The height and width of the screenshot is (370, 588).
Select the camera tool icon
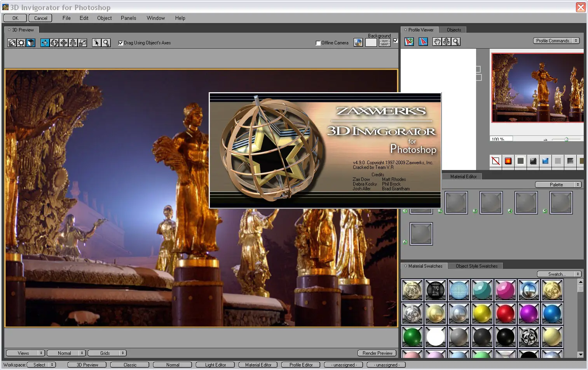point(12,43)
